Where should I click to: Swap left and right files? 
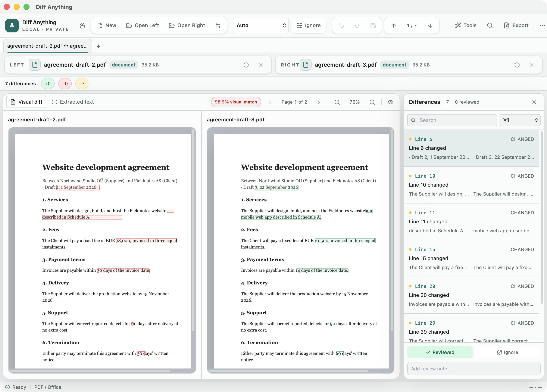pos(218,26)
